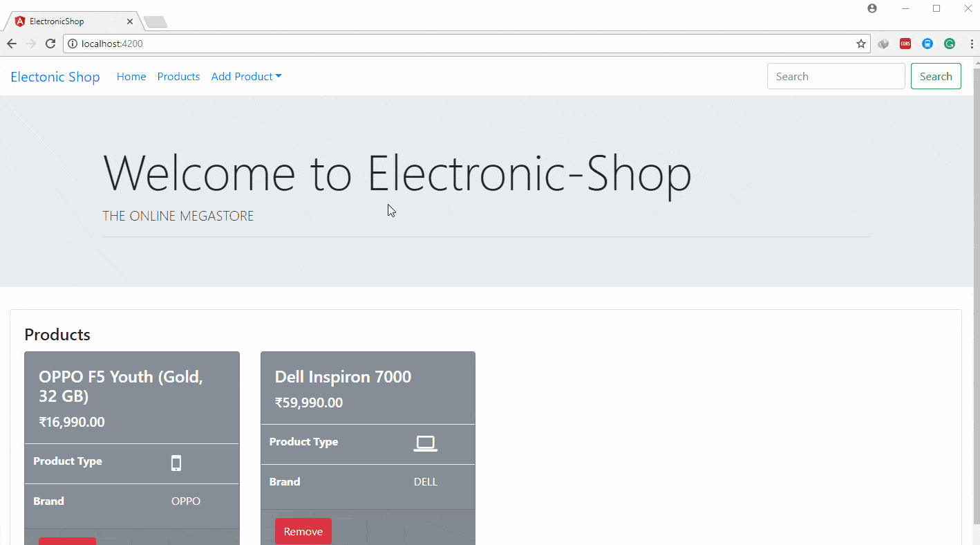The width and height of the screenshot is (980, 545).
Task: Focus the Search input field
Action: point(836,76)
